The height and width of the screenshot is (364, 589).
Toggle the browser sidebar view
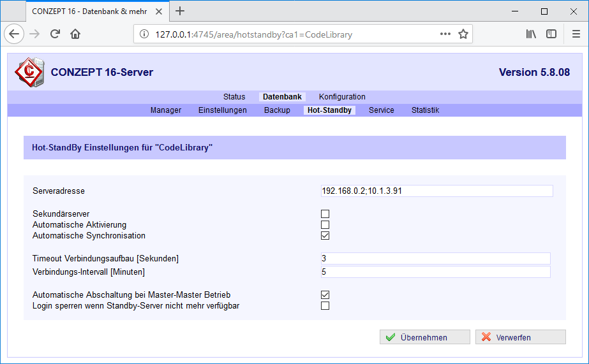coord(551,34)
